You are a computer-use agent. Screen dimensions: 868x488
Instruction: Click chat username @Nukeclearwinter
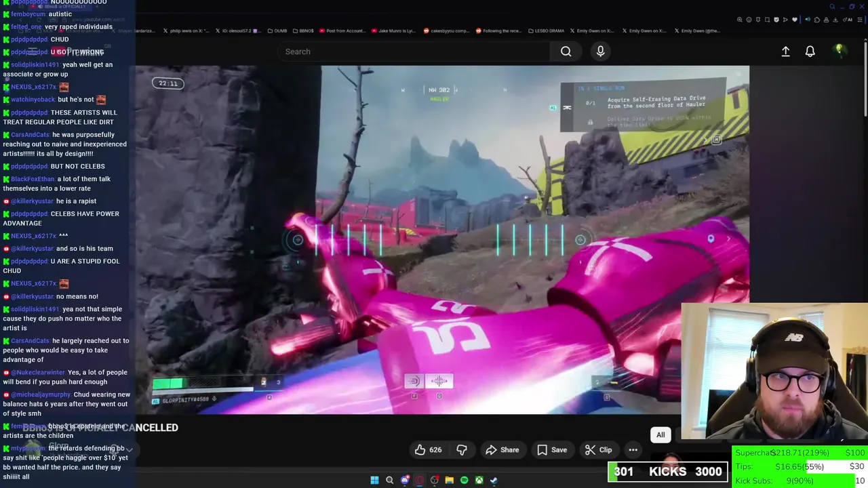tap(38, 372)
